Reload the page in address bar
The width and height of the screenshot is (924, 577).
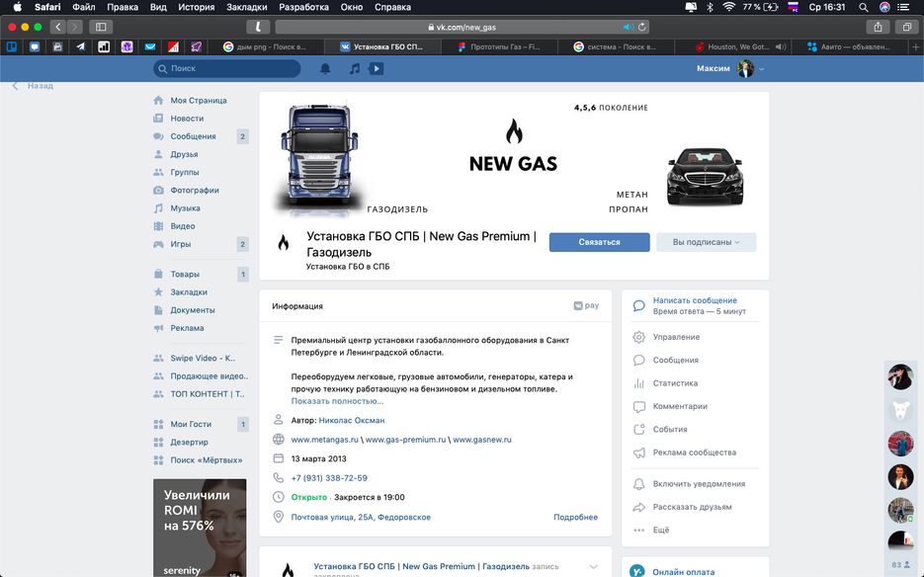(642, 27)
